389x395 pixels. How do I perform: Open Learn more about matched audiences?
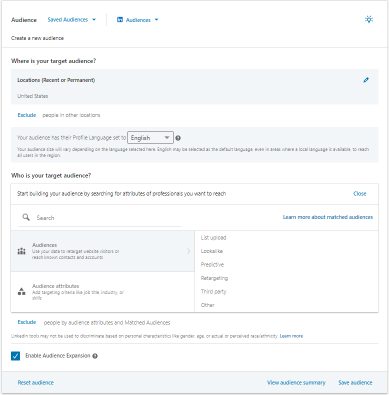[x=328, y=217]
